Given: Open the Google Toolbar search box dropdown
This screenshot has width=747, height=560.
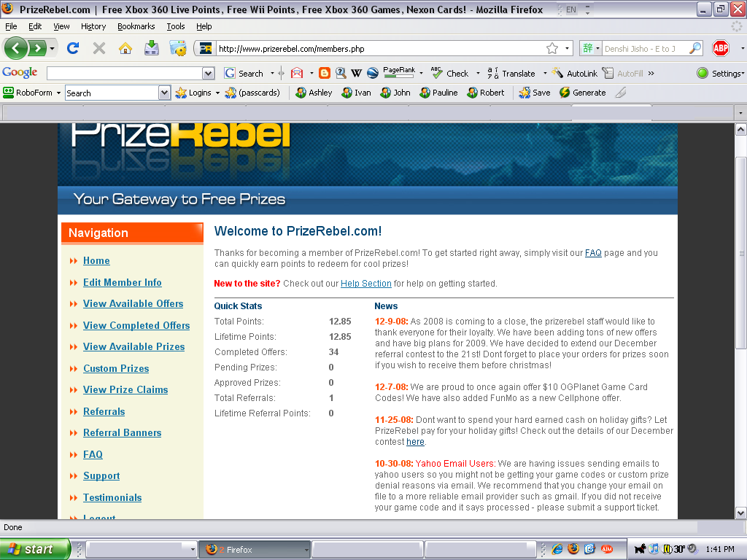Looking at the screenshot, I should (209, 73).
